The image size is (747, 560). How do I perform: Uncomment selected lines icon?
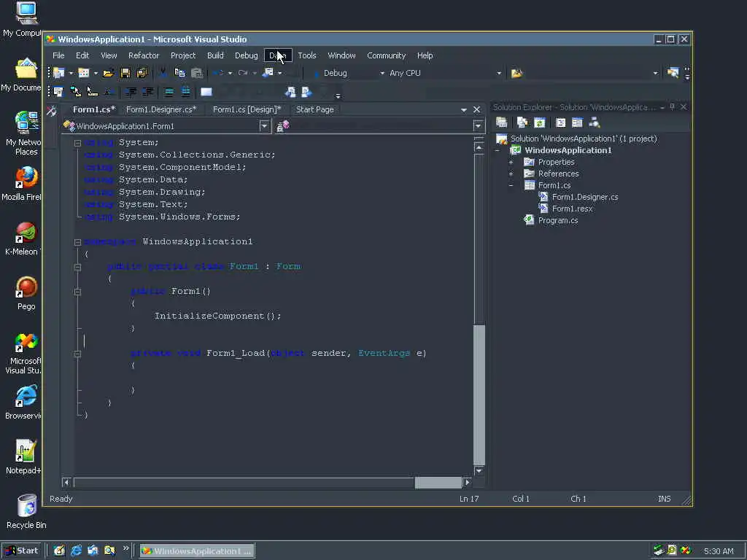tap(186, 92)
